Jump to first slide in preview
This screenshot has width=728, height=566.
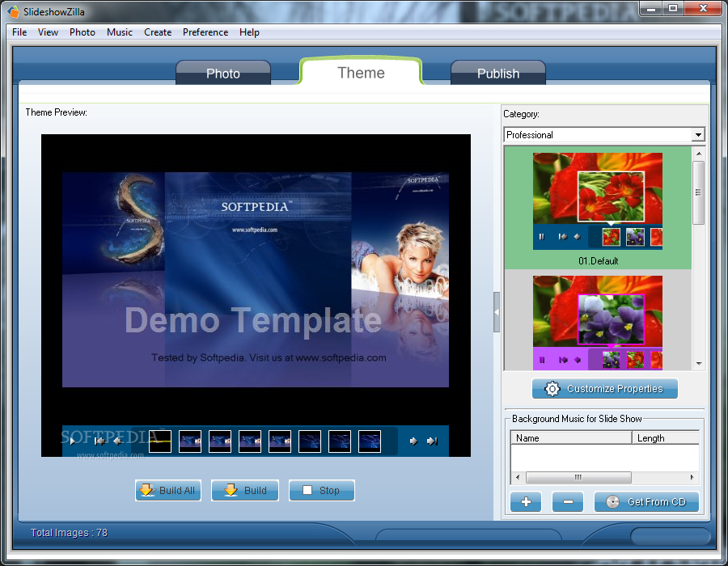coord(99,441)
